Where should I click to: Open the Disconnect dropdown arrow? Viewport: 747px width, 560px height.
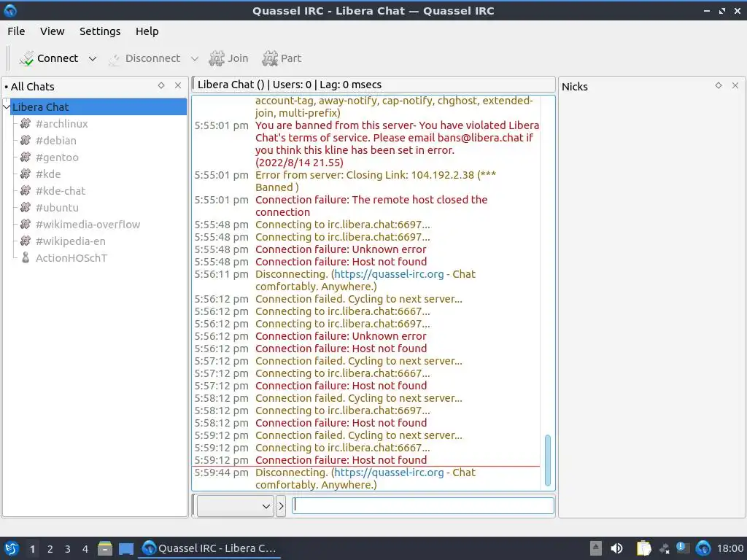194,58
